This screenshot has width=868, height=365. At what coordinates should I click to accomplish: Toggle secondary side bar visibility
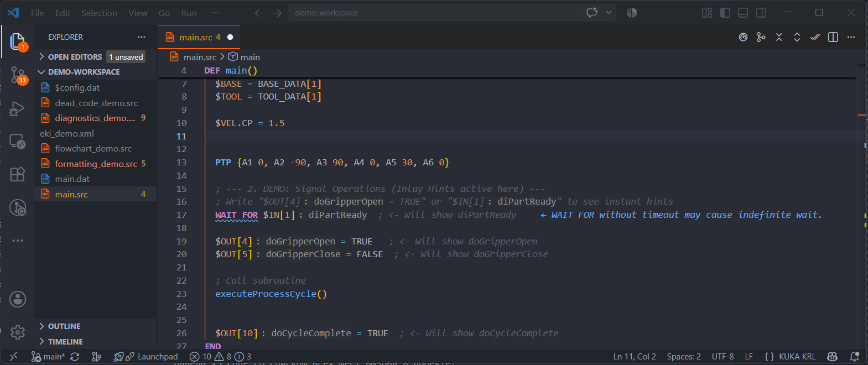click(761, 13)
